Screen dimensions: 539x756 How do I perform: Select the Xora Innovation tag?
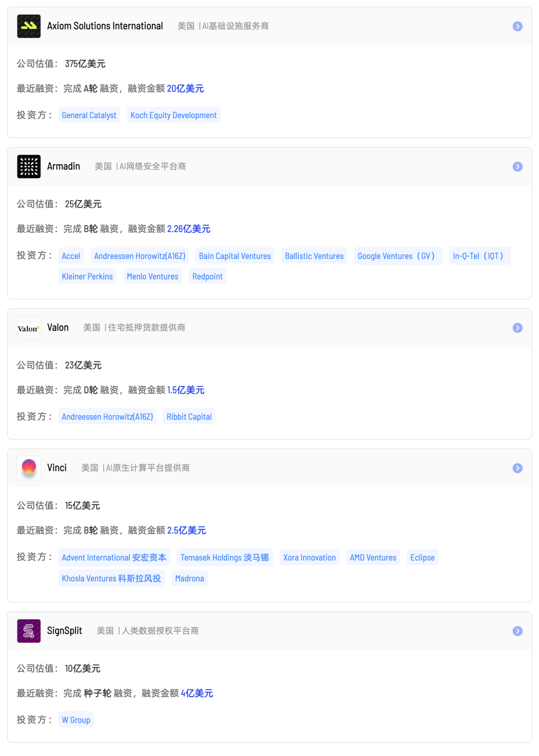(309, 557)
